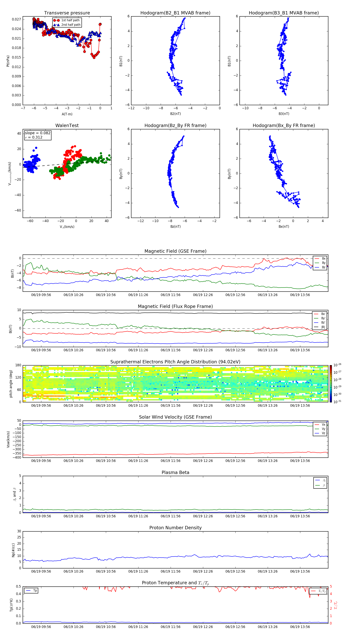Click the "pitch angle (deg)" axis label
This screenshot has width=351, height=644.
coord(11,384)
